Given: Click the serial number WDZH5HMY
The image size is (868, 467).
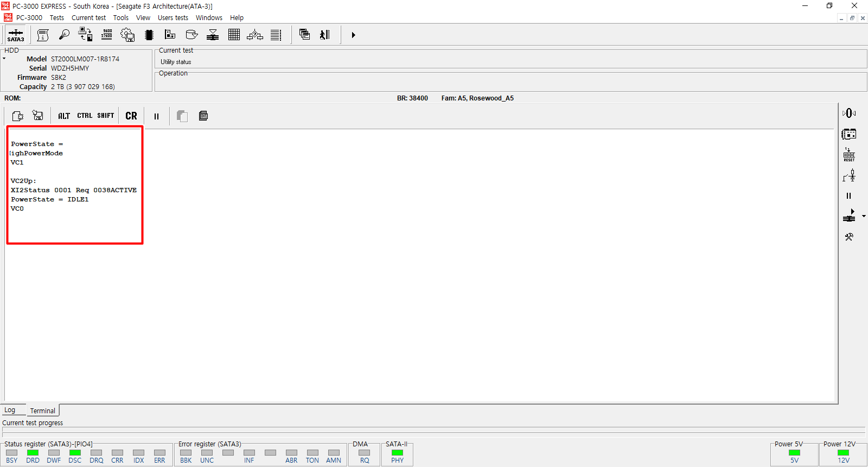Looking at the screenshot, I should [70, 68].
